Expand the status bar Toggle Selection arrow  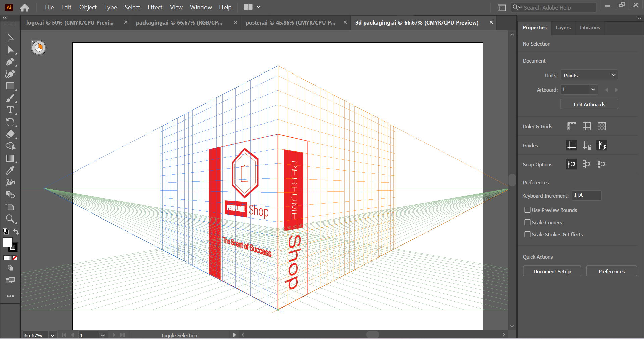[x=234, y=335]
